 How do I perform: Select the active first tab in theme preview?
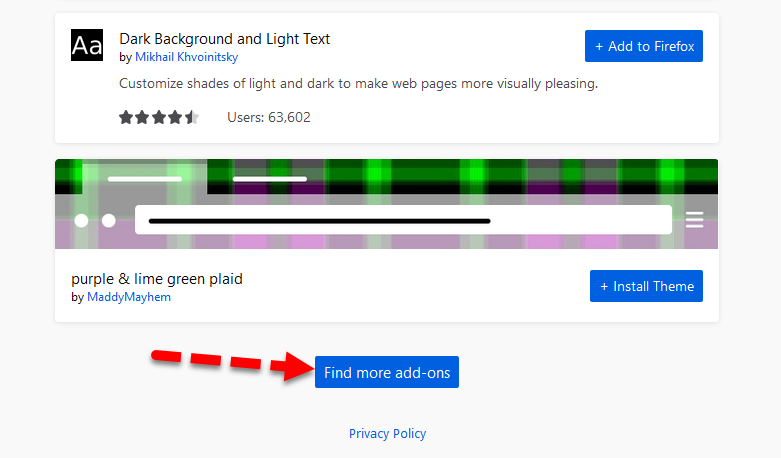pos(144,179)
